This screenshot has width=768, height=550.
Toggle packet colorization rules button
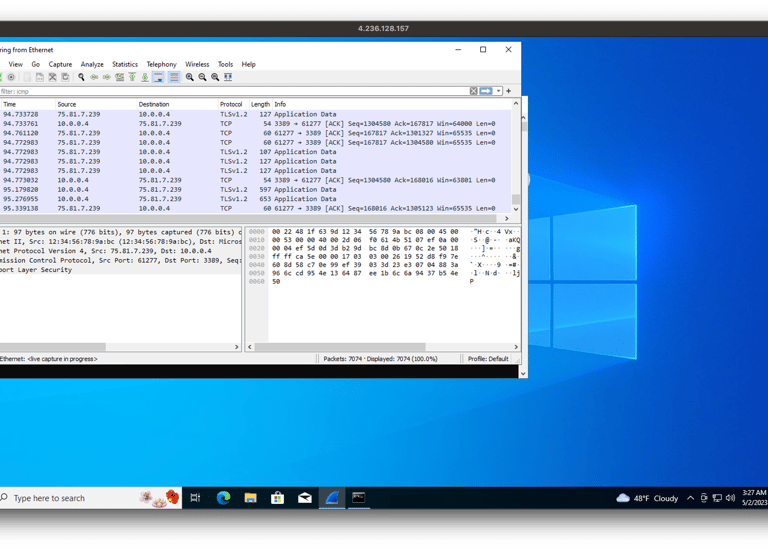[x=173, y=77]
